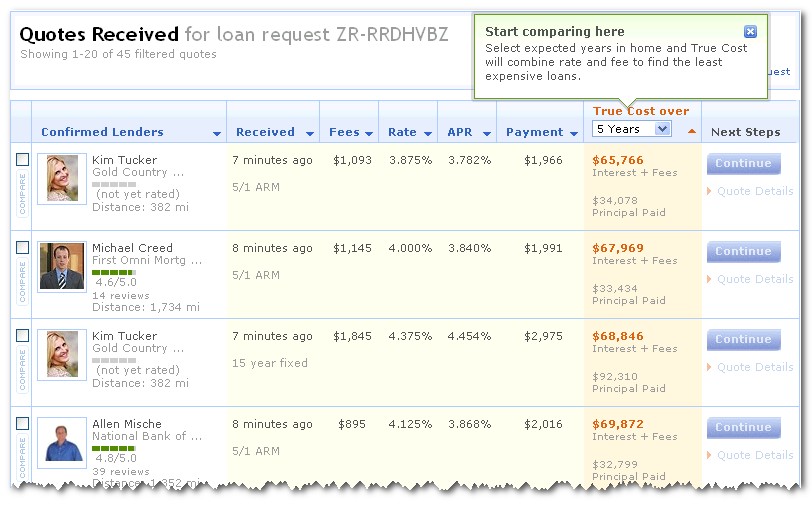812x507 pixels.
Task: Click the Payment column sort arrow
Action: pos(573,133)
